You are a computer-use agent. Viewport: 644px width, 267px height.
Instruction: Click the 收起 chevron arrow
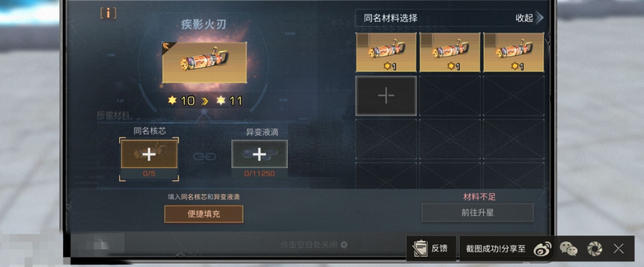click(x=539, y=18)
